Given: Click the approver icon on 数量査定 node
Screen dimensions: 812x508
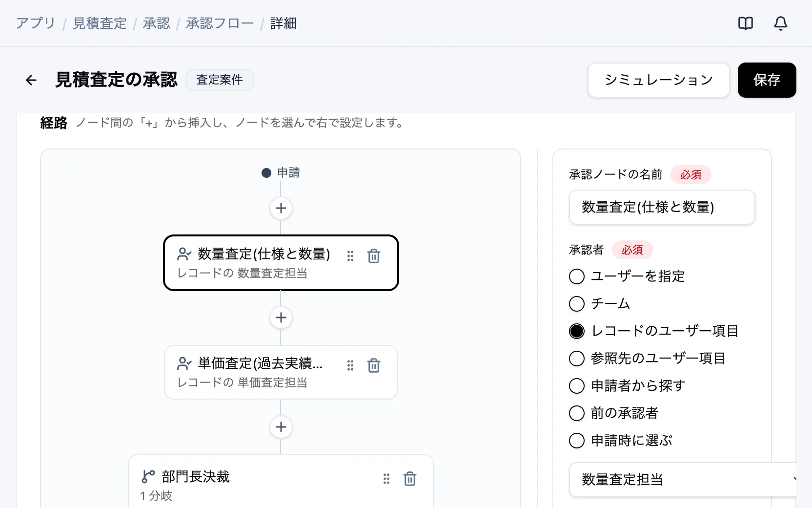Looking at the screenshot, I should 184,254.
